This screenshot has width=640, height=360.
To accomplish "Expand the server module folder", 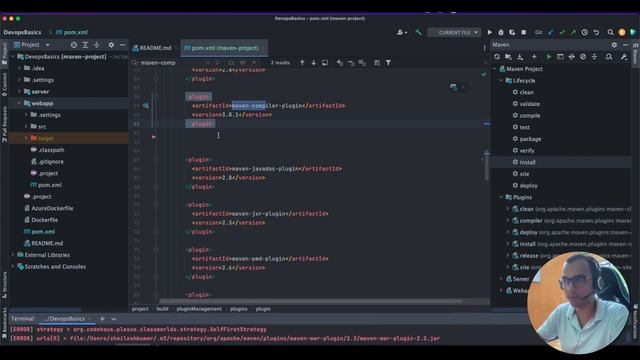I will coord(20,91).
